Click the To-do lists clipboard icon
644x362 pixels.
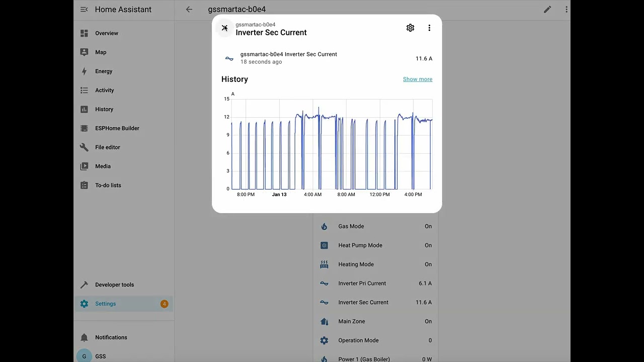pyautogui.click(x=84, y=186)
